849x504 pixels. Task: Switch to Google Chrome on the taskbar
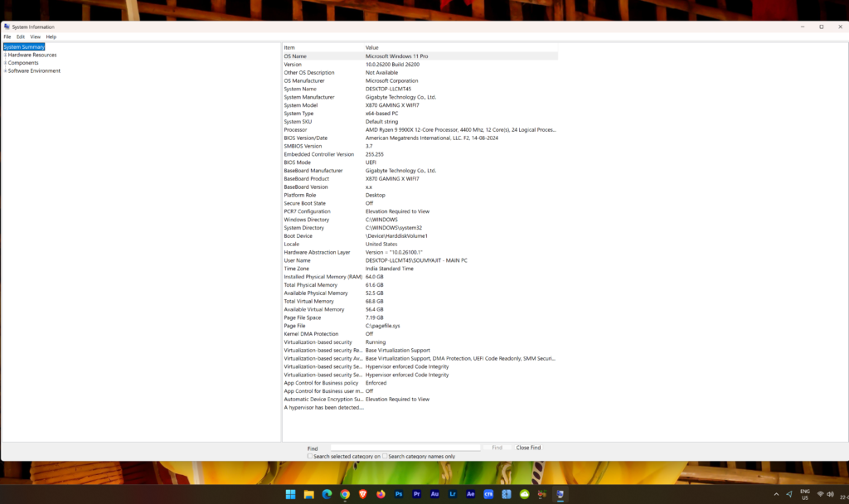click(x=345, y=494)
